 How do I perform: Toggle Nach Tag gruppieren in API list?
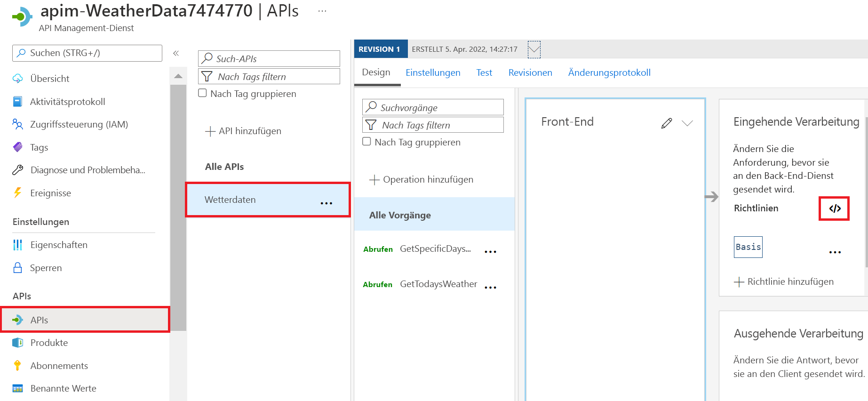203,93
